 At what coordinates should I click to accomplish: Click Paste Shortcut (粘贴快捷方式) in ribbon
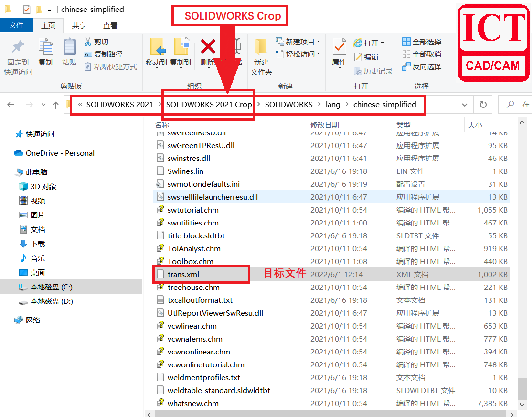[x=111, y=66]
